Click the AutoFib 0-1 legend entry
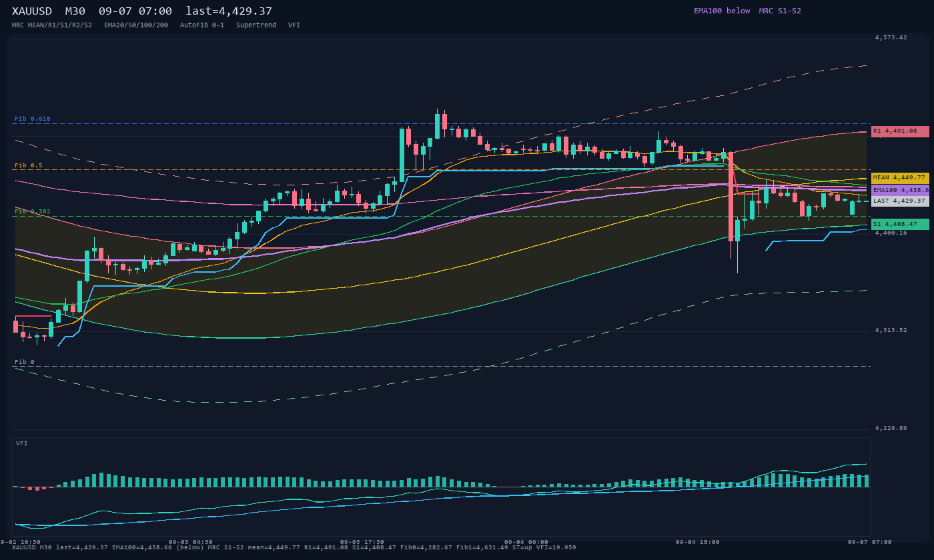The image size is (934, 560). [x=202, y=25]
